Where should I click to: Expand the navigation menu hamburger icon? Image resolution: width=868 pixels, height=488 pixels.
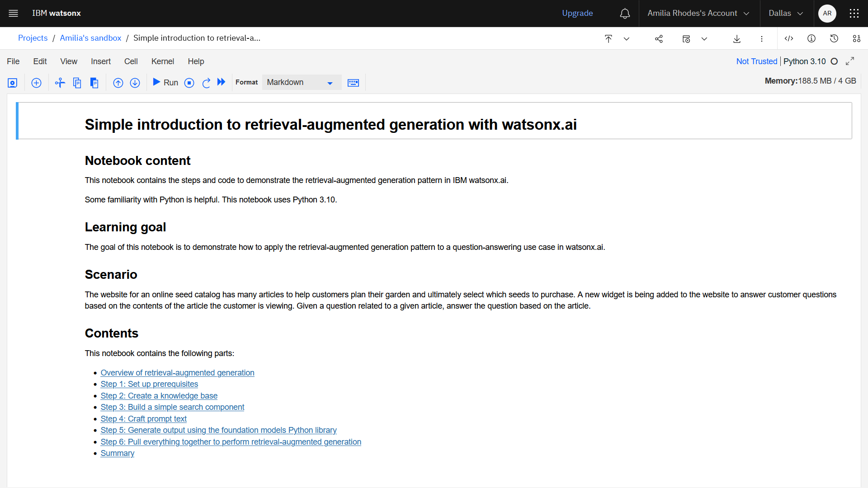click(x=13, y=13)
